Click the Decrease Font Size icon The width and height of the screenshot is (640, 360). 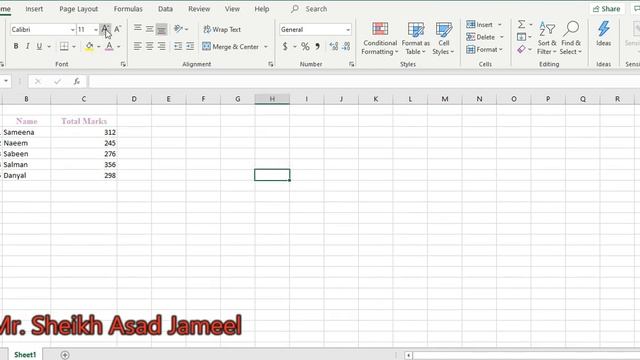point(118,29)
